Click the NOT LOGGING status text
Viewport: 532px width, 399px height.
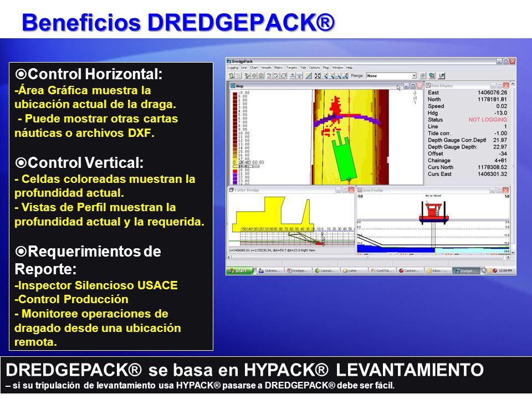pos(488,120)
